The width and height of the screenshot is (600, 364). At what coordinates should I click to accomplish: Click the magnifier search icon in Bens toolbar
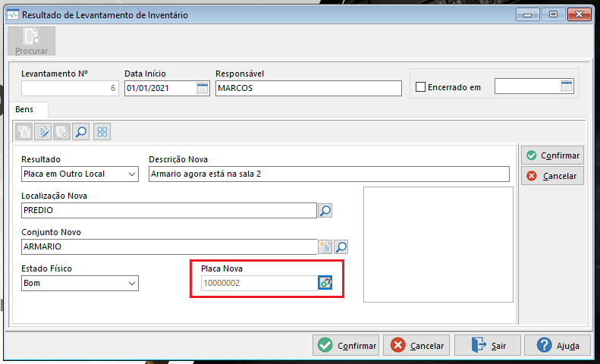(x=80, y=132)
